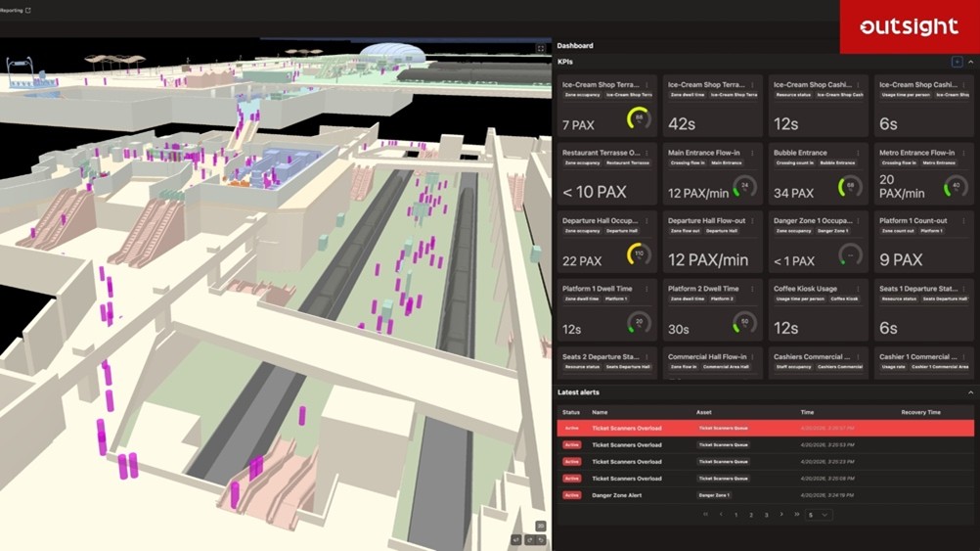This screenshot has width=980, height=551.
Task: Click the Departure Hall Occupancy gauge showing 110
Action: 639,255
